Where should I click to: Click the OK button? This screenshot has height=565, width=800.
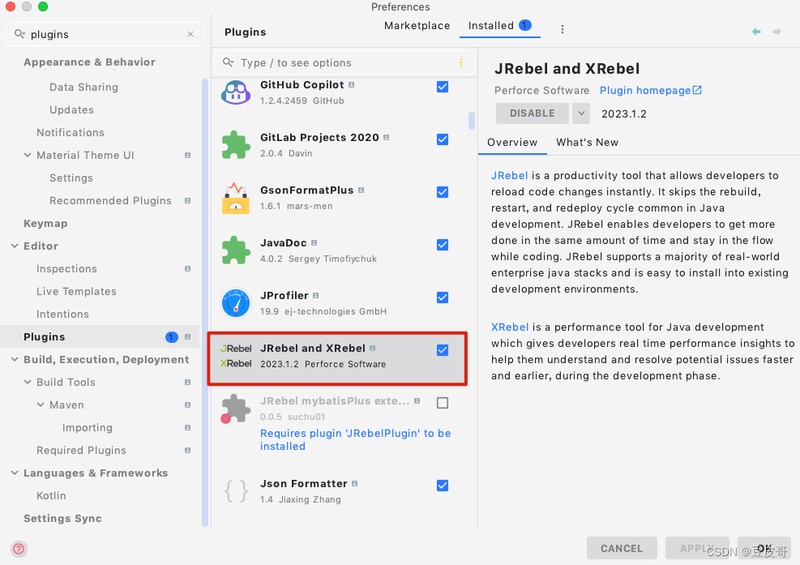tap(764, 548)
